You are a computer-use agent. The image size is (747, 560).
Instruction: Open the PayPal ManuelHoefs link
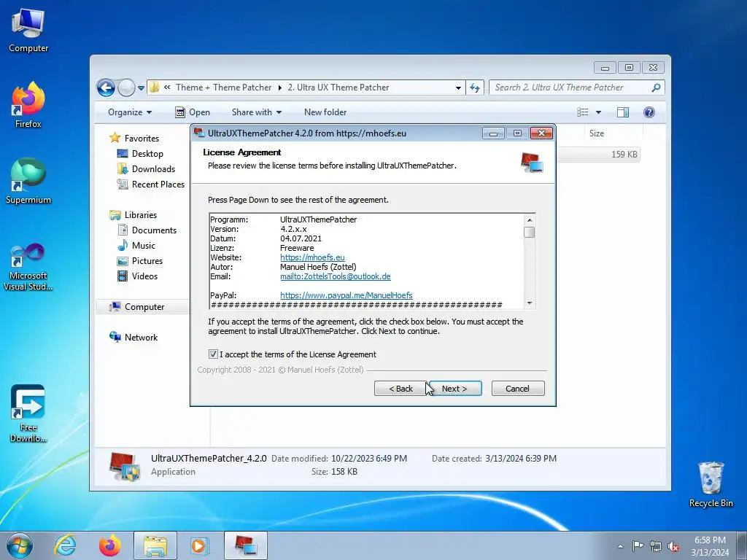(x=347, y=295)
